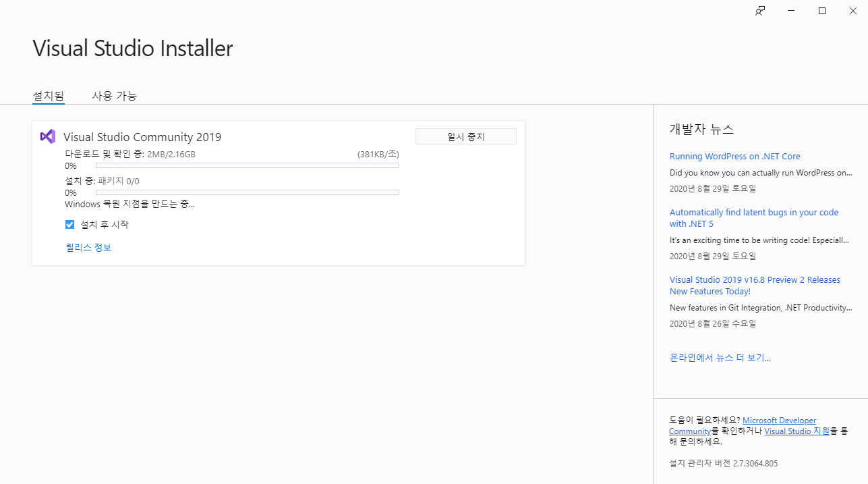Open the feedback icon in title bar
Screen dimensions: 868x484
pos(760,11)
